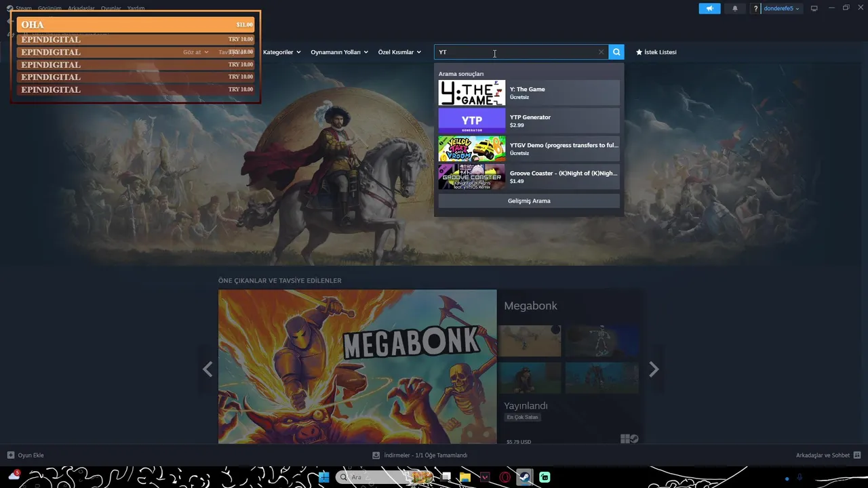The width and height of the screenshot is (868, 488).
Task: Show previous featured game with left arrow
Action: tap(208, 369)
